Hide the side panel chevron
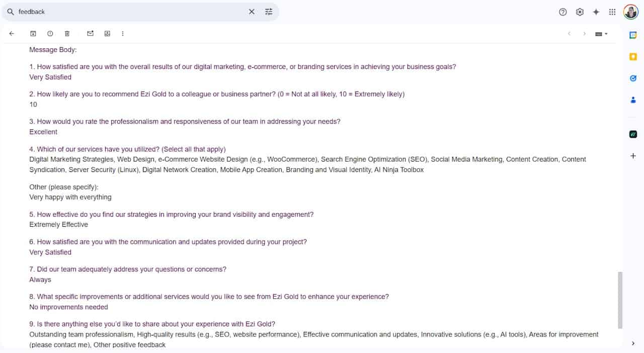 [633, 343]
